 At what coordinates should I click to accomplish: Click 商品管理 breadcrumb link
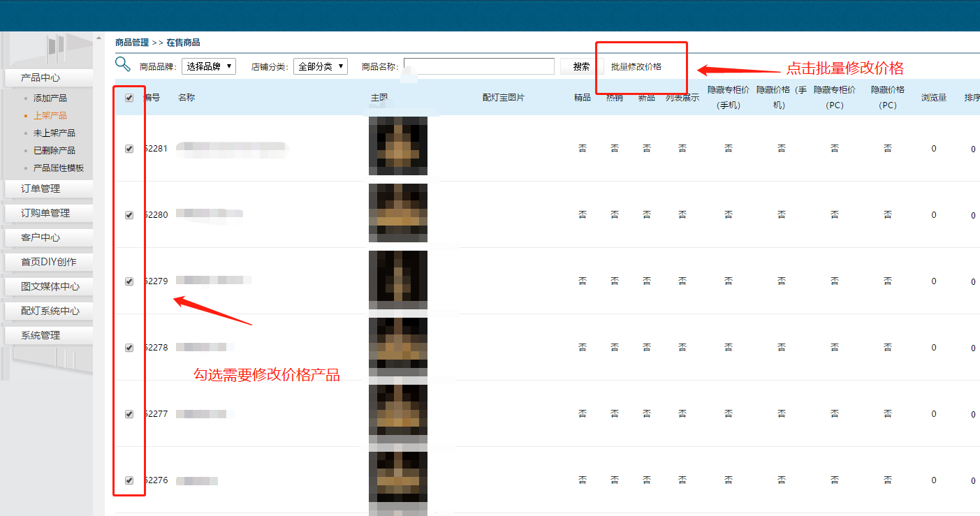coord(132,43)
